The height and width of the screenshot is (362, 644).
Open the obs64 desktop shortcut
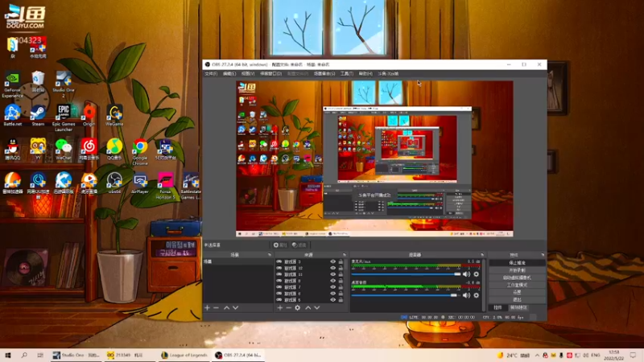114,183
